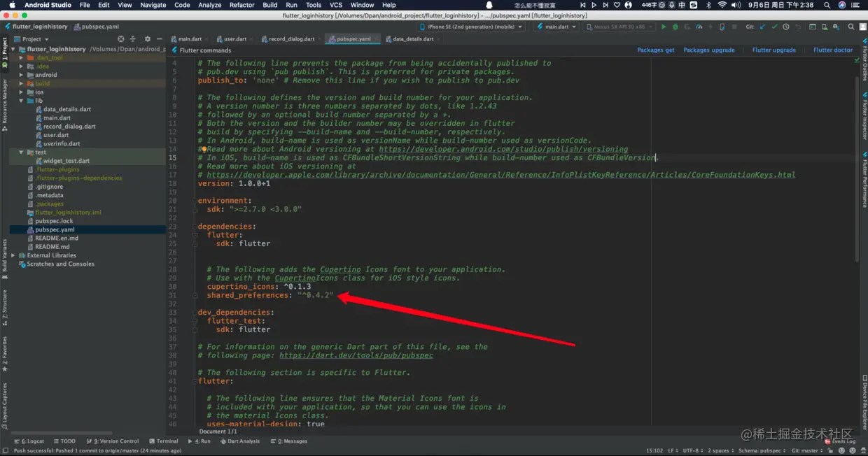The image size is (868, 456).
Task: Open Layout Captures side tab
Action: coord(4,406)
